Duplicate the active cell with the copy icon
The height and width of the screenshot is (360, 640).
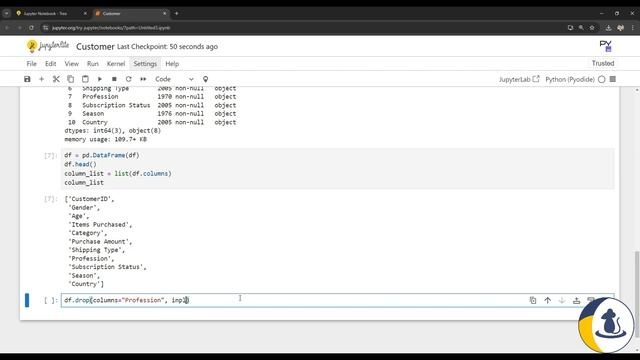[x=533, y=300]
